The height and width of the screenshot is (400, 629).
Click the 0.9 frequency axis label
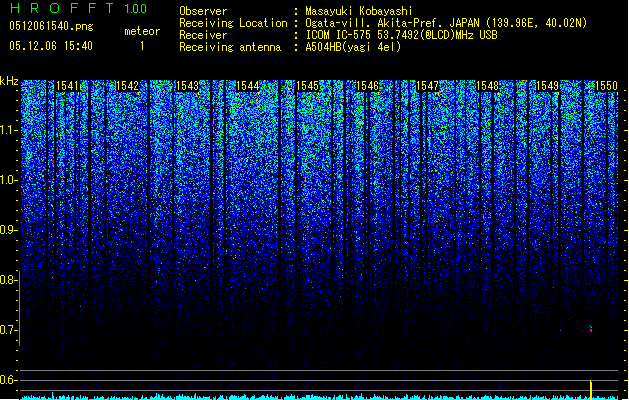coord(9,230)
